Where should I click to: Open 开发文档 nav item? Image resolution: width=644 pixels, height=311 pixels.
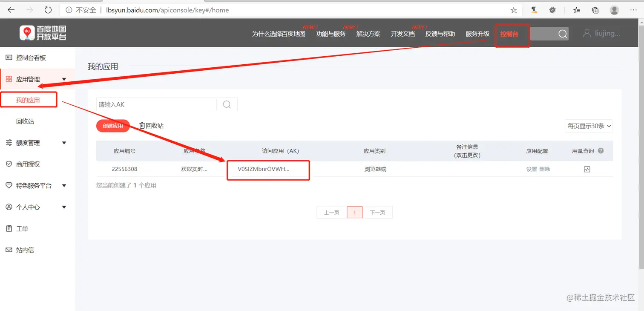403,34
